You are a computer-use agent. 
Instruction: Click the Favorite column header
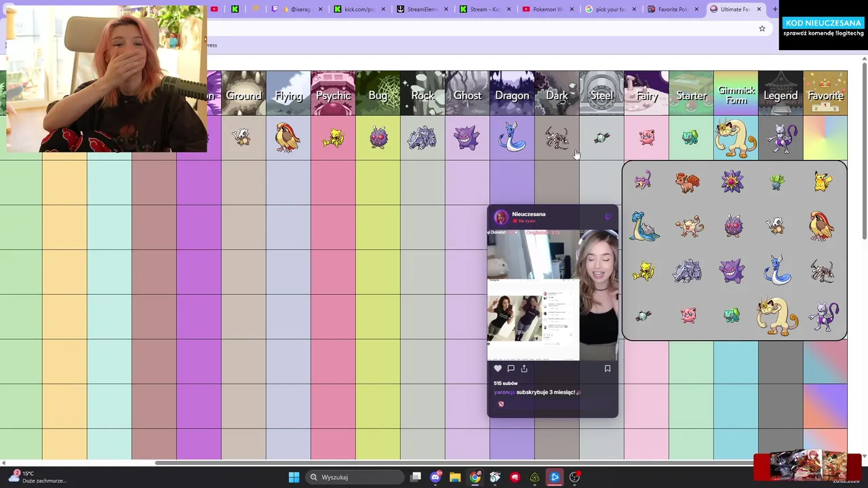pyautogui.click(x=825, y=93)
